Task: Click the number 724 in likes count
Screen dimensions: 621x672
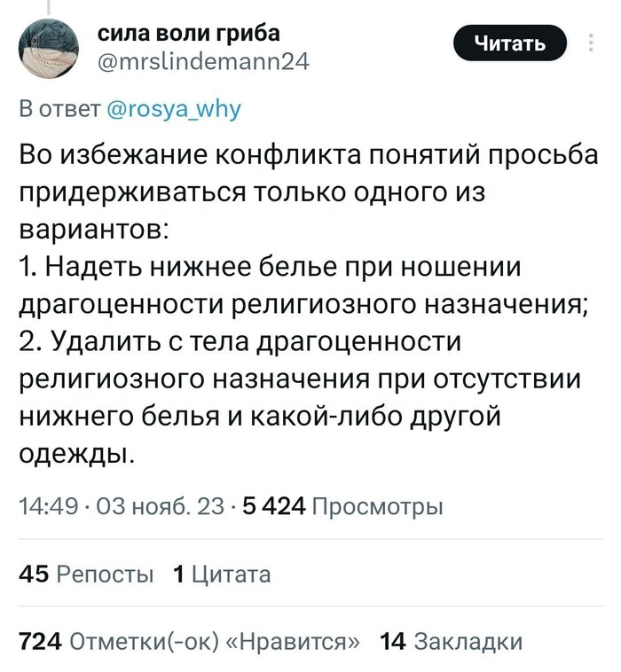Action: point(39,641)
